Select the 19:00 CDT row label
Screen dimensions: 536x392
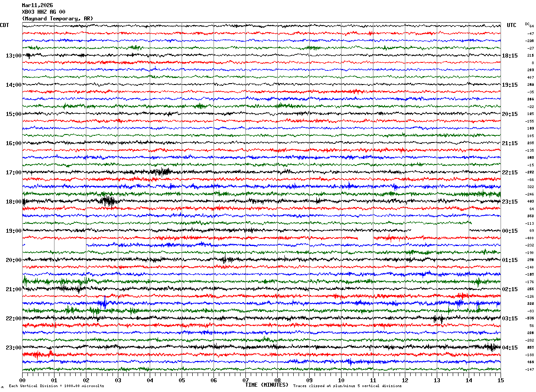tap(13, 231)
